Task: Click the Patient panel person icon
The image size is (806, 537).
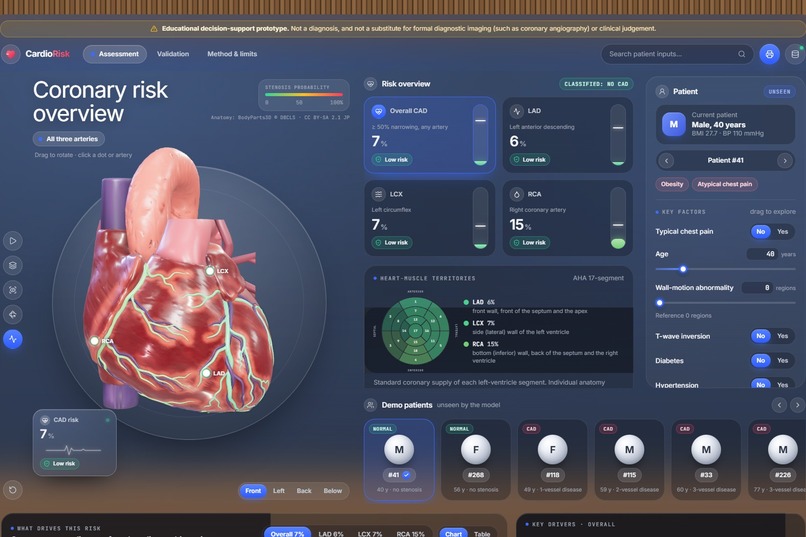Action: tap(662, 91)
